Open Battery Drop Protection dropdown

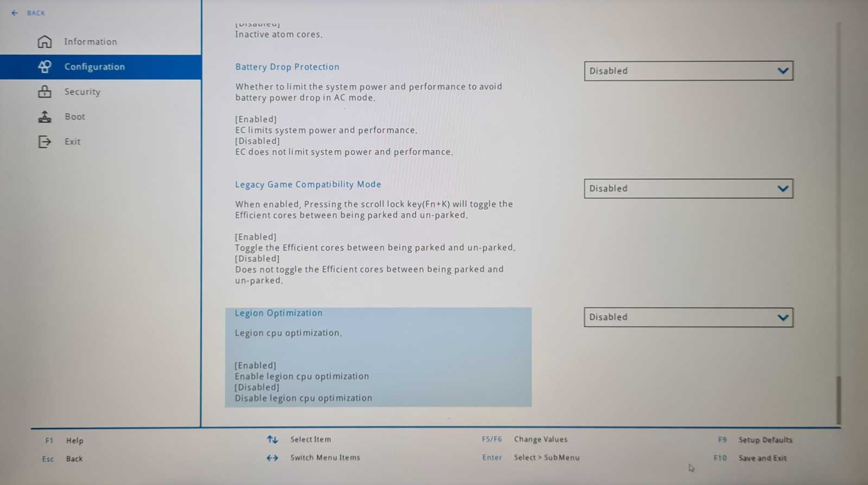pos(688,71)
